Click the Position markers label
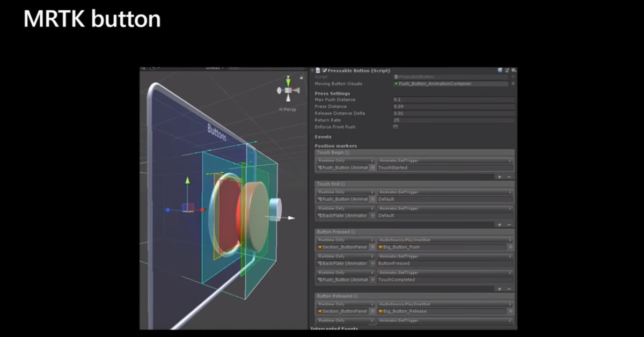Screen dimensions: 644x337 336,146
